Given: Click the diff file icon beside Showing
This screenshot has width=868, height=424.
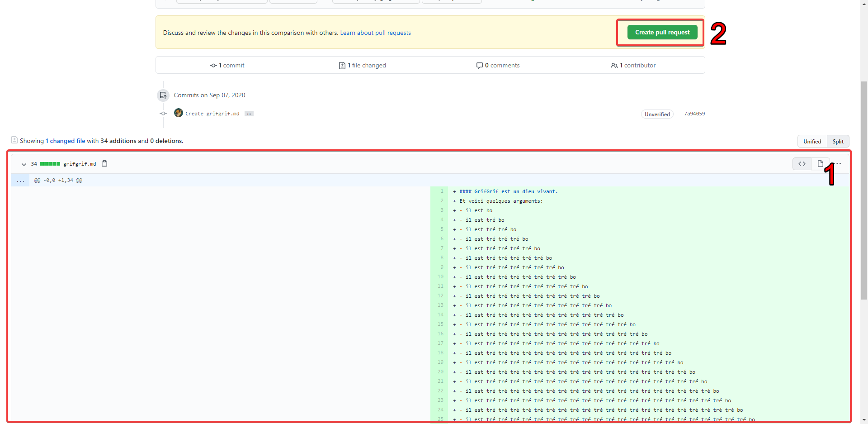Looking at the screenshot, I should click(x=14, y=140).
